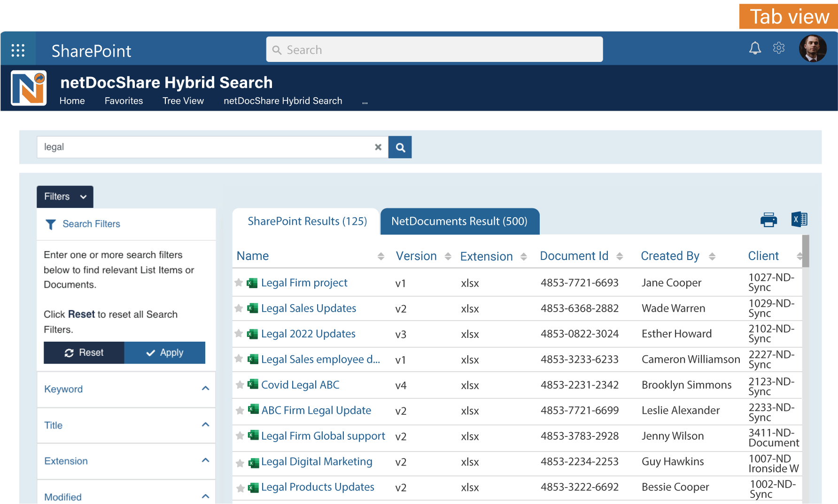The image size is (838, 504).
Task: Go to Home navigation item
Action: pyautogui.click(x=72, y=101)
